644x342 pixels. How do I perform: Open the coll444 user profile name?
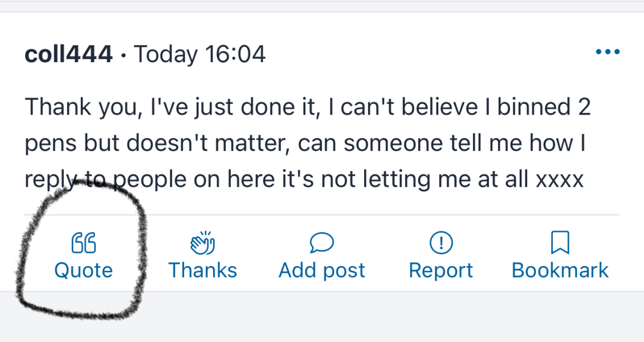pos(68,55)
